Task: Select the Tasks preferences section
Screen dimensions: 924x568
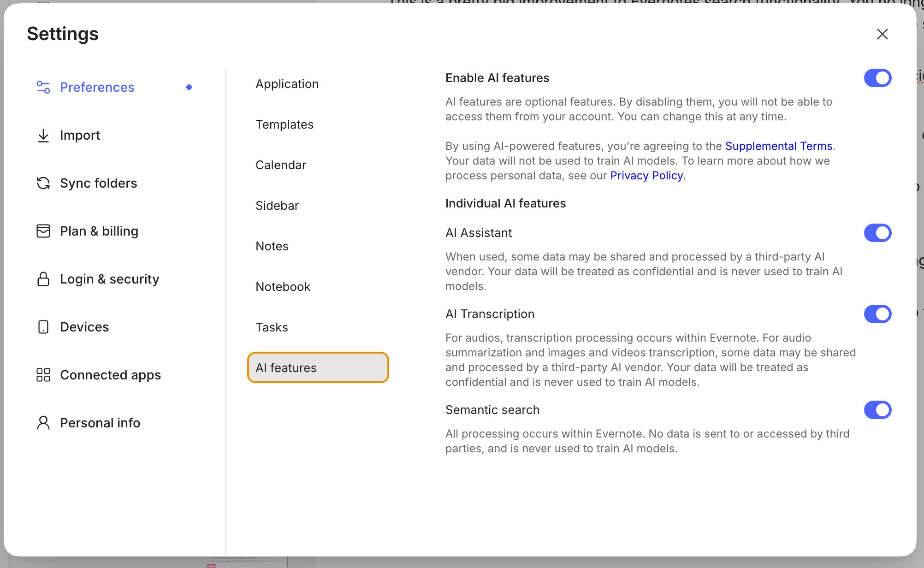Action: 272,327
